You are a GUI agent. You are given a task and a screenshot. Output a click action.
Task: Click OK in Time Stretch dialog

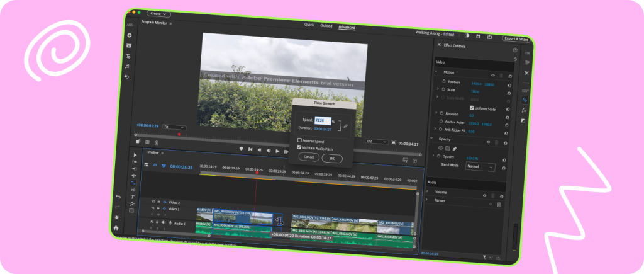pyautogui.click(x=332, y=158)
